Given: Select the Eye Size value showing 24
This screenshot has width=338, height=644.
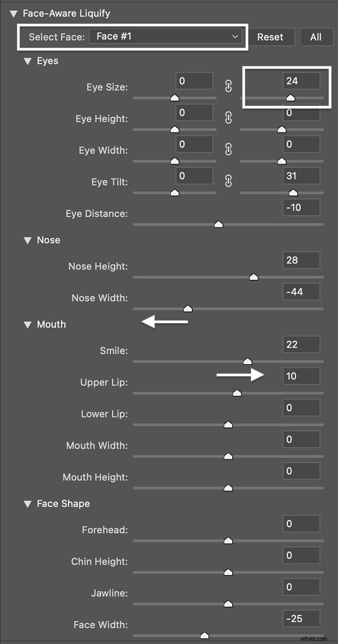Looking at the screenshot, I should click(301, 80).
